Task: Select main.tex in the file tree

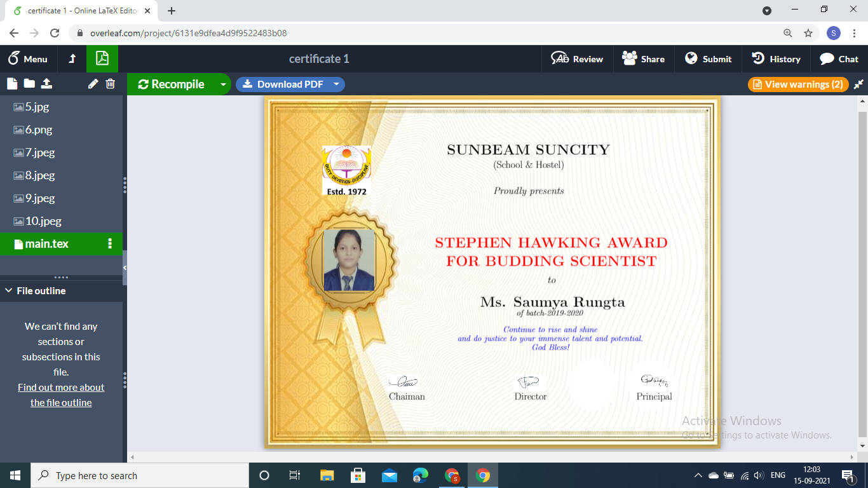Action: (x=61, y=244)
